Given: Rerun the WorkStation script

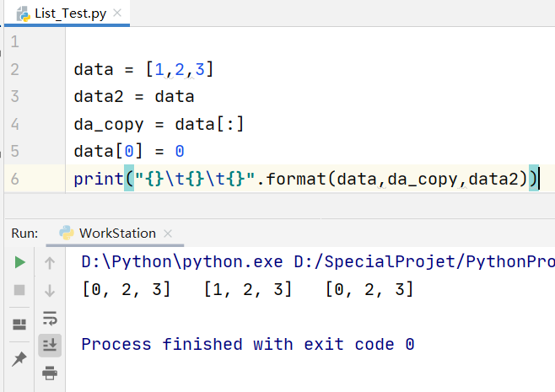Looking at the screenshot, I should (19, 263).
